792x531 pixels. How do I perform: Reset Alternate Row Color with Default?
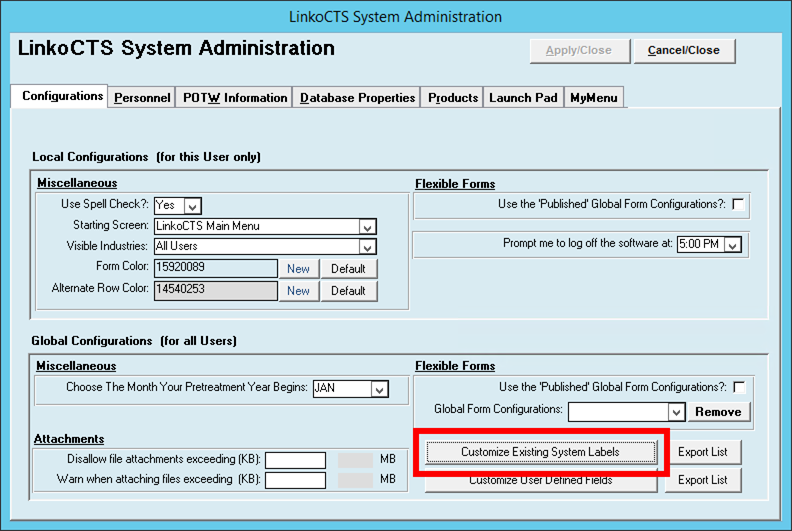click(349, 291)
